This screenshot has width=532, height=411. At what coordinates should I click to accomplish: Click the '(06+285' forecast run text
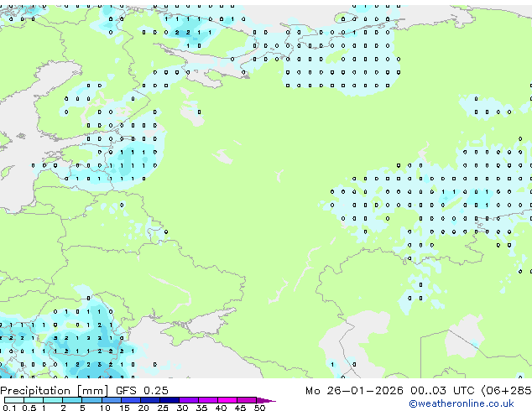point(506,391)
